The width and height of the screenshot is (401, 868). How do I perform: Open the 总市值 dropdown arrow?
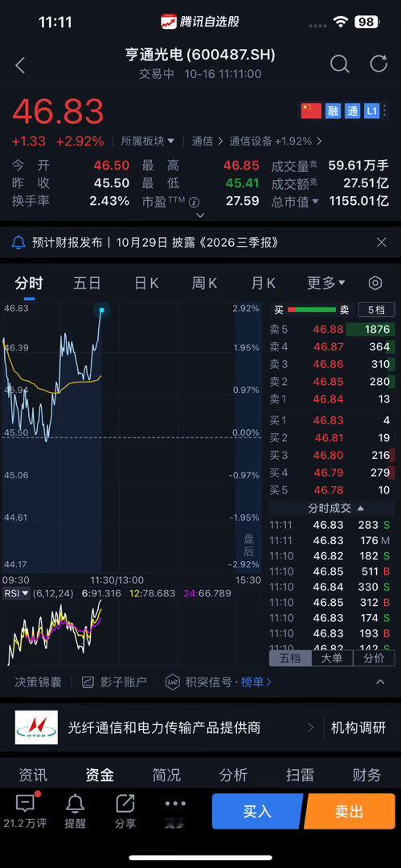[x=315, y=202]
